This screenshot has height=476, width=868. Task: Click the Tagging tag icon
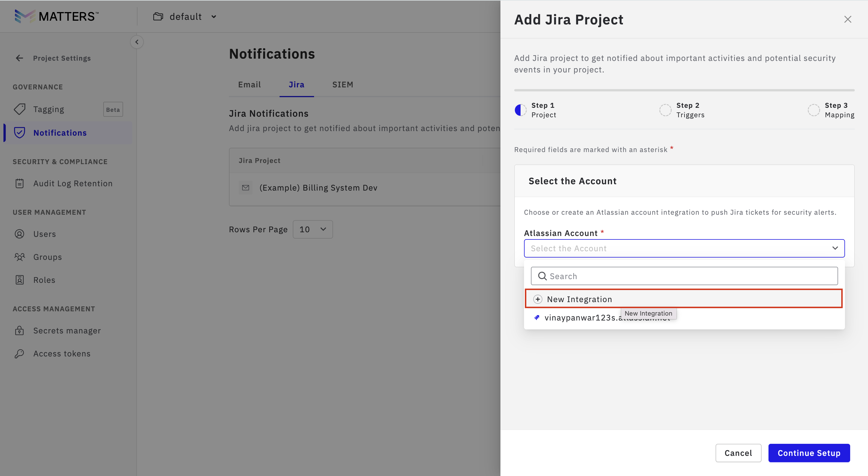point(20,109)
